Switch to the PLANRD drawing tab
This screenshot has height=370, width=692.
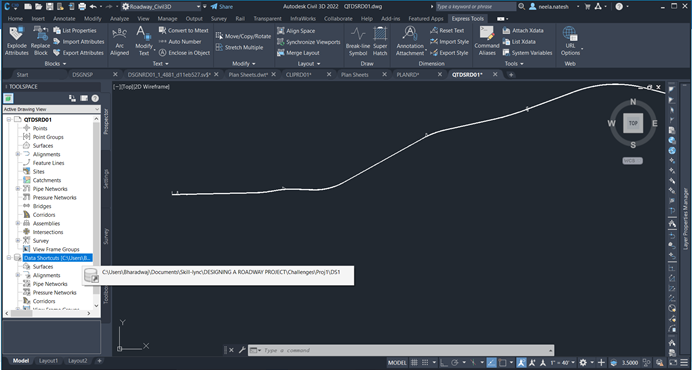click(x=407, y=75)
